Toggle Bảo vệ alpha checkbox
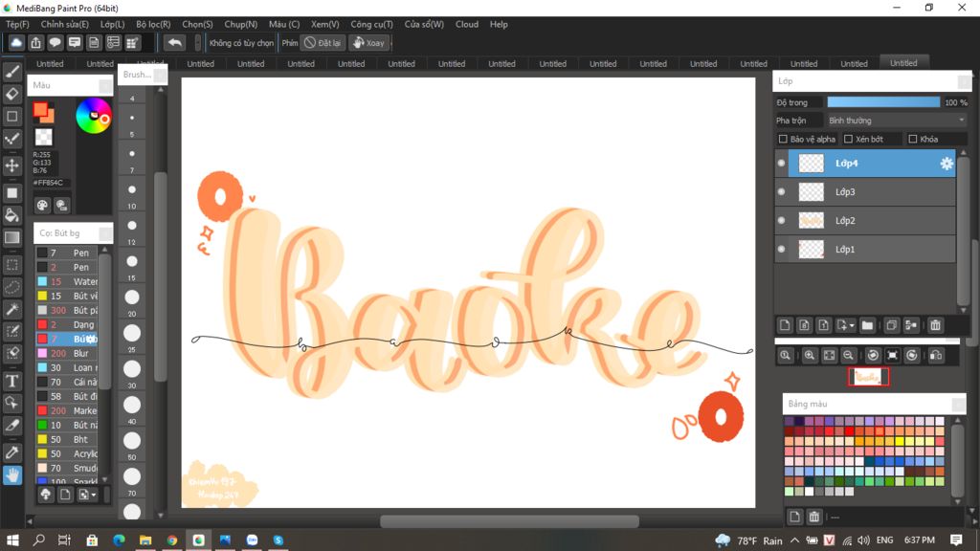Screen dimensions: 980x551 (x=783, y=139)
